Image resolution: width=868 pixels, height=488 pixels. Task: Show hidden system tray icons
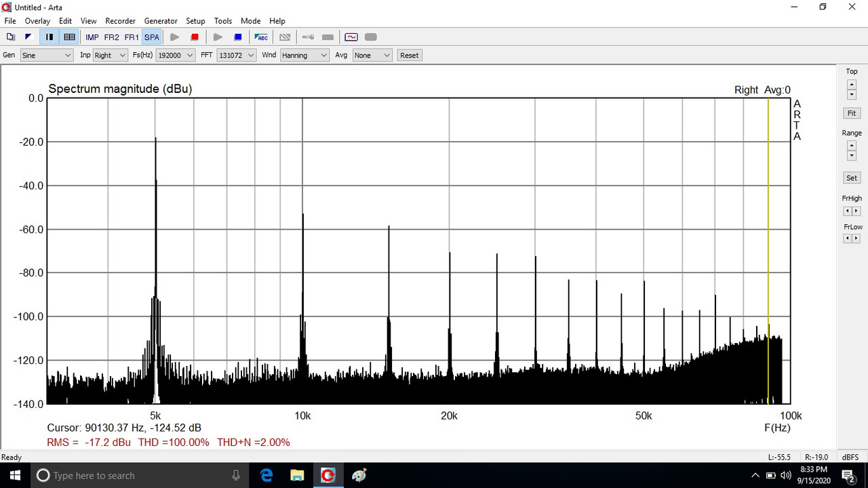(x=755, y=475)
